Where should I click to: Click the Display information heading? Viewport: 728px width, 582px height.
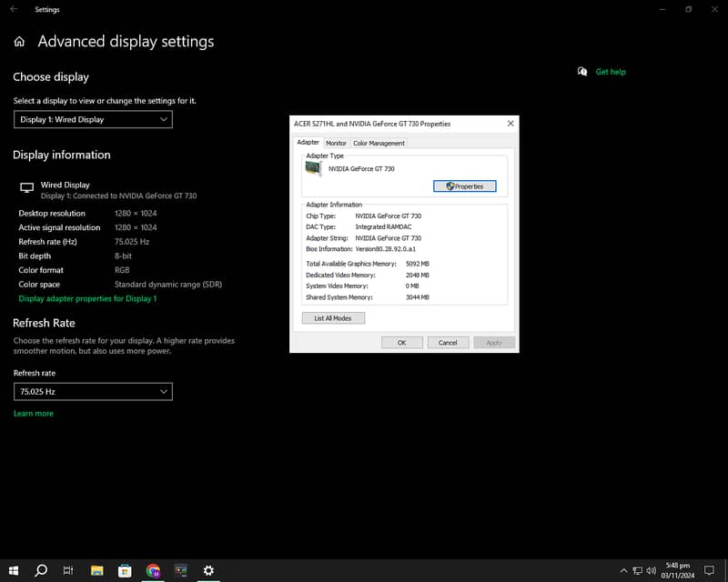[62, 155]
